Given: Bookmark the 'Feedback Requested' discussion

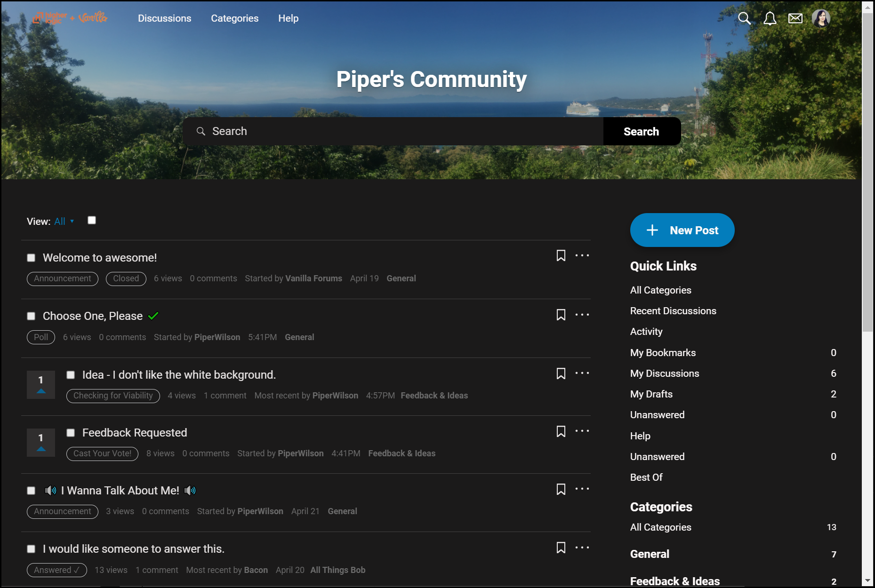Looking at the screenshot, I should tap(561, 431).
